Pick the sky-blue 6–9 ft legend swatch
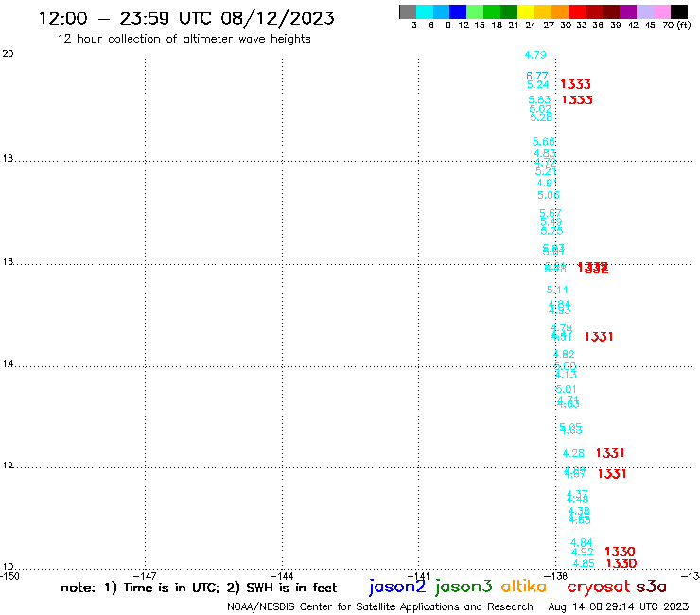The width and height of the screenshot is (700, 615). click(442, 11)
